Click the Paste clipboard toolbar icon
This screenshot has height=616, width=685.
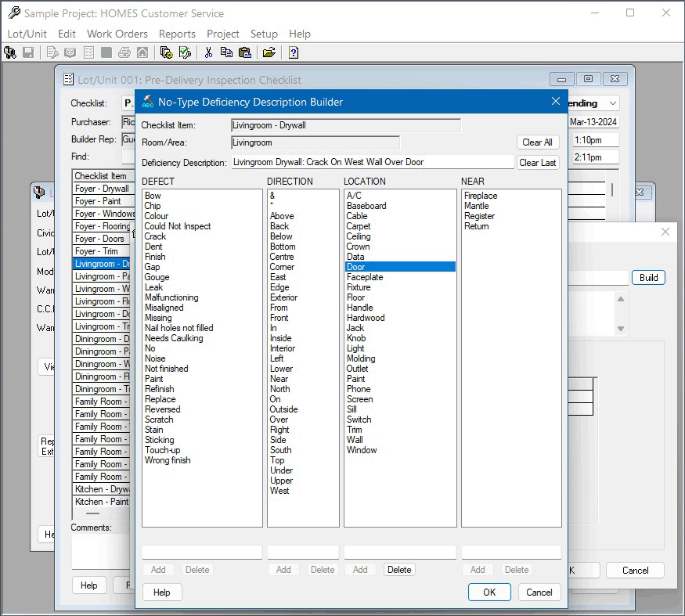(245, 52)
